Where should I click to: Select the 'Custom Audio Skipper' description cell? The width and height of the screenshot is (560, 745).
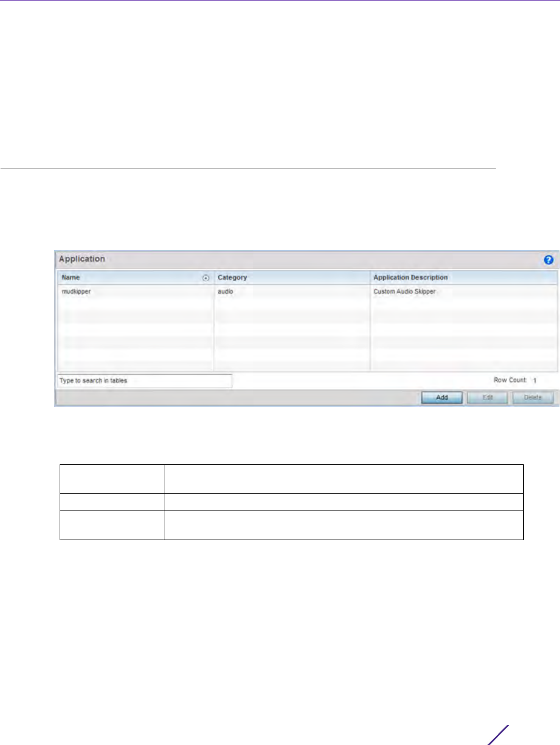tap(464, 292)
